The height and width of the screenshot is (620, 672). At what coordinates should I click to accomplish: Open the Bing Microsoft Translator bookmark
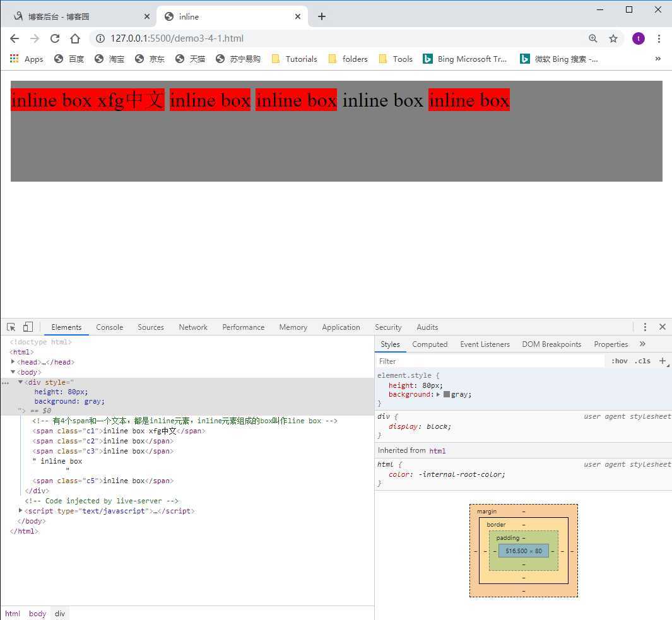[x=465, y=59]
